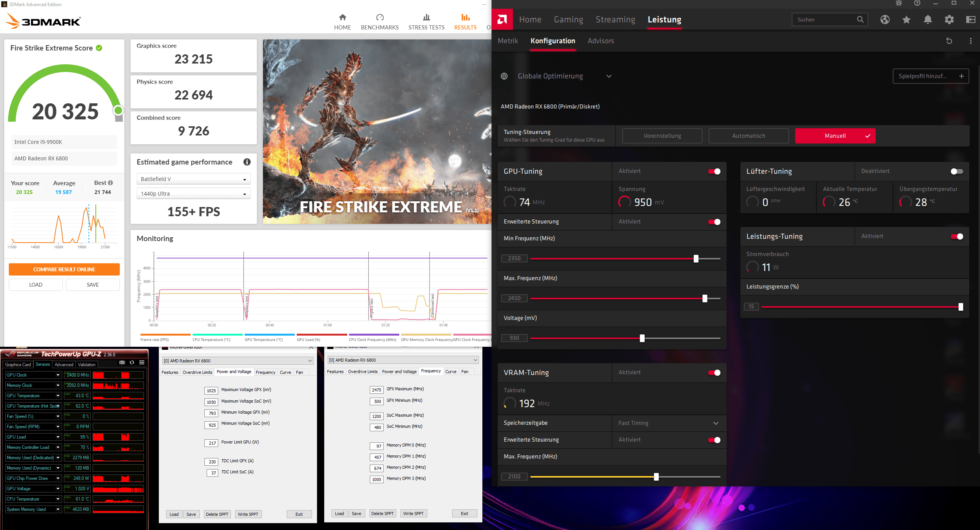Click the AMD Radeon Software Leistung icon

(665, 20)
